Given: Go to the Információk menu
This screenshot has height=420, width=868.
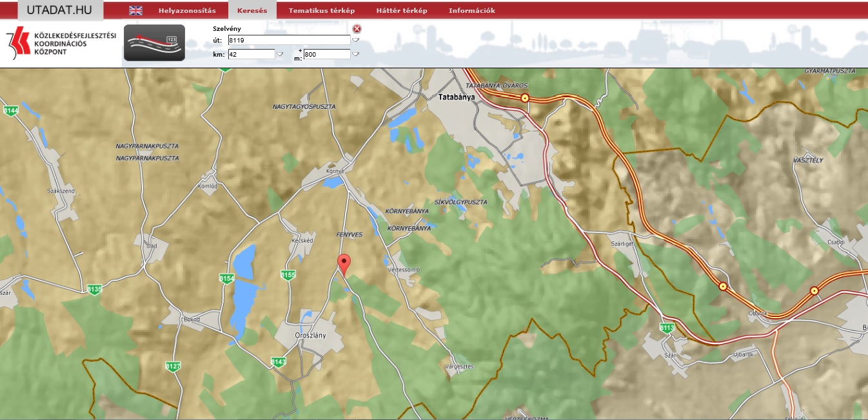Looking at the screenshot, I should (471, 10).
